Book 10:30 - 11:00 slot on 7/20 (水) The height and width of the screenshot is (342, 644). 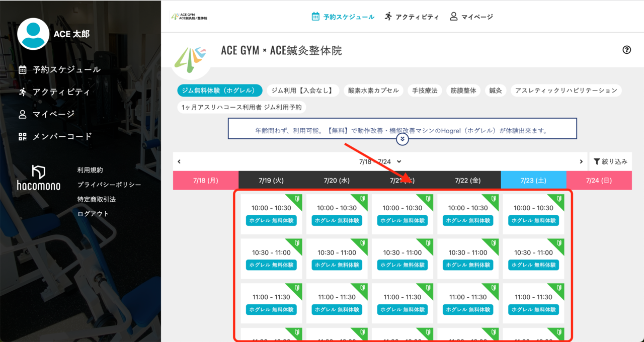coord(337,259)
